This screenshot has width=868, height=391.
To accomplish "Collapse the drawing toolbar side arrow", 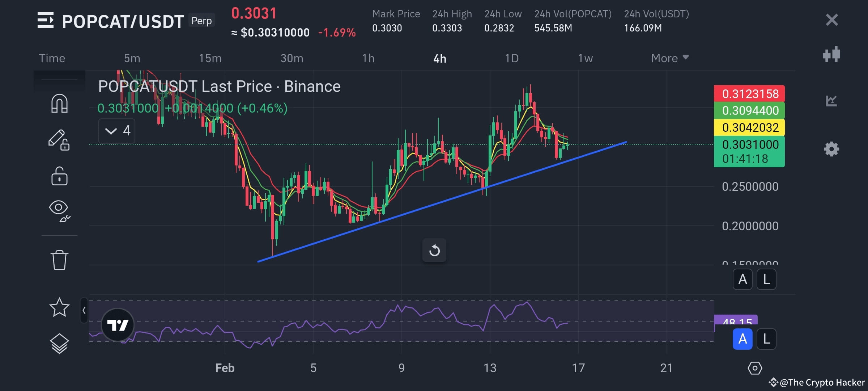I will [x=84, y=310].
